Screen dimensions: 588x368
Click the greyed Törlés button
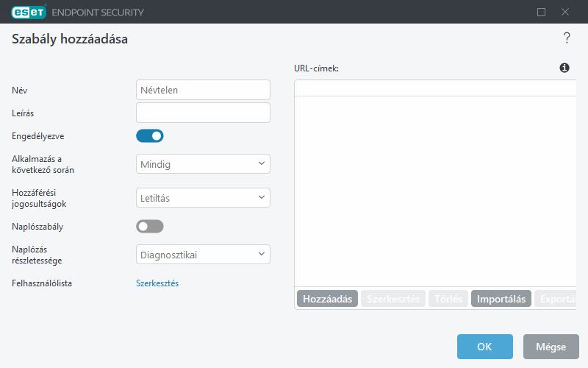pyautogui.click(x=448, y=299)
